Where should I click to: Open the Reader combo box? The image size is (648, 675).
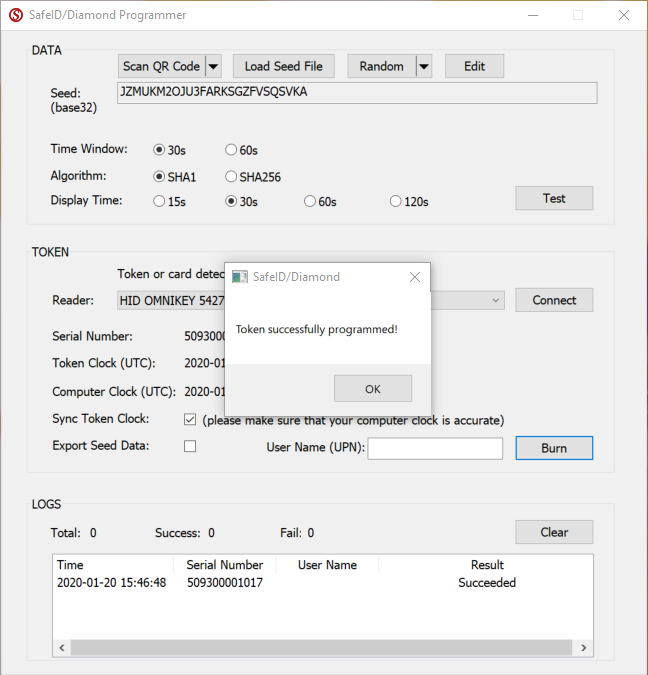pos(497,300)
